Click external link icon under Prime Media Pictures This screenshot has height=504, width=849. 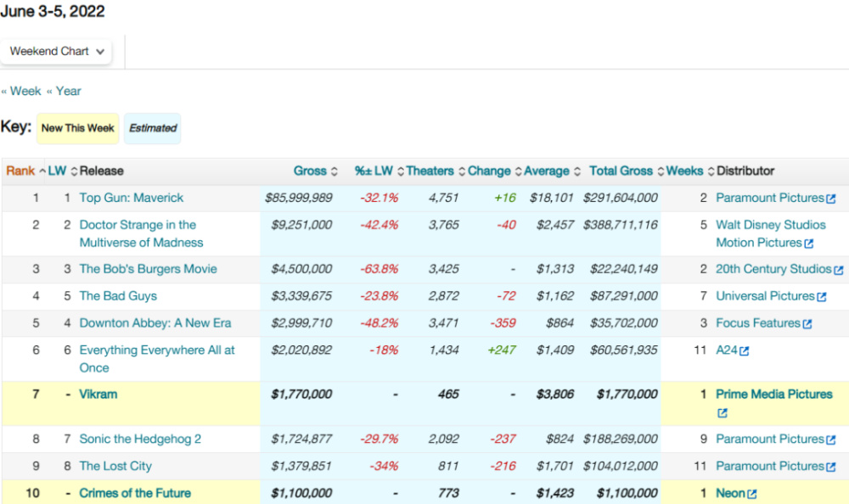pos(722,414)
